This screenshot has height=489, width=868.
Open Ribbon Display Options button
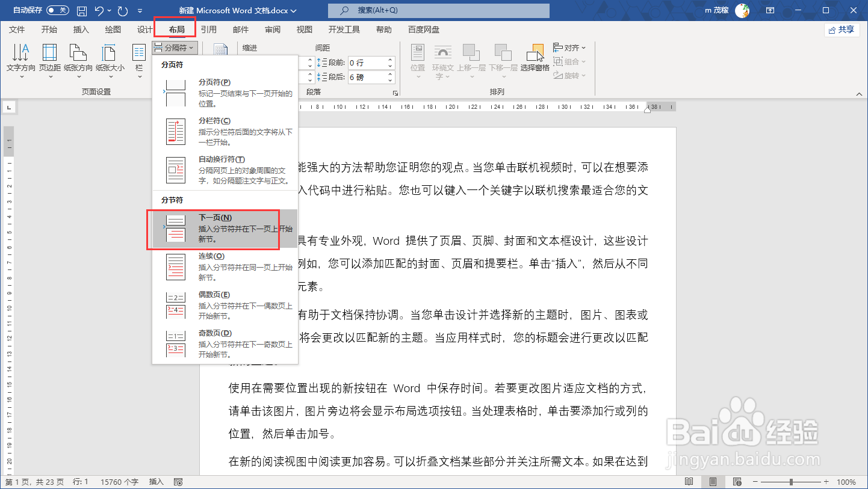pyautogui.click(x=770, y=10)
